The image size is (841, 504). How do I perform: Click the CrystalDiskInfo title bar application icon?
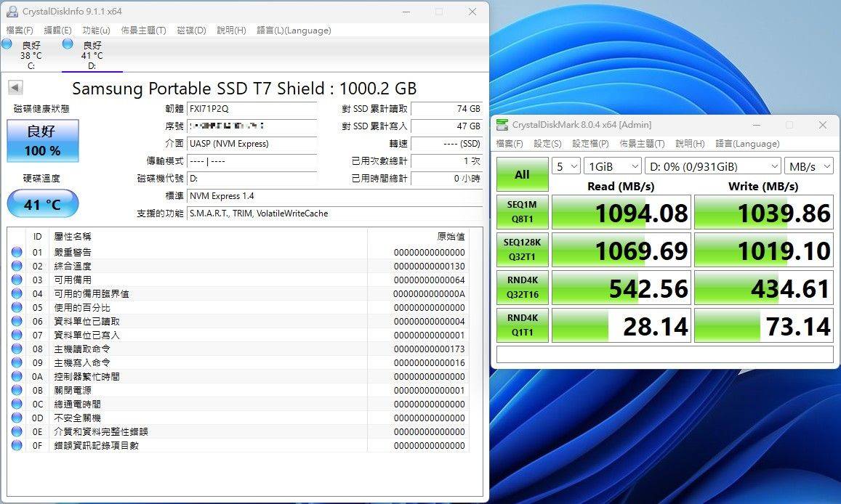pos(11,11)
